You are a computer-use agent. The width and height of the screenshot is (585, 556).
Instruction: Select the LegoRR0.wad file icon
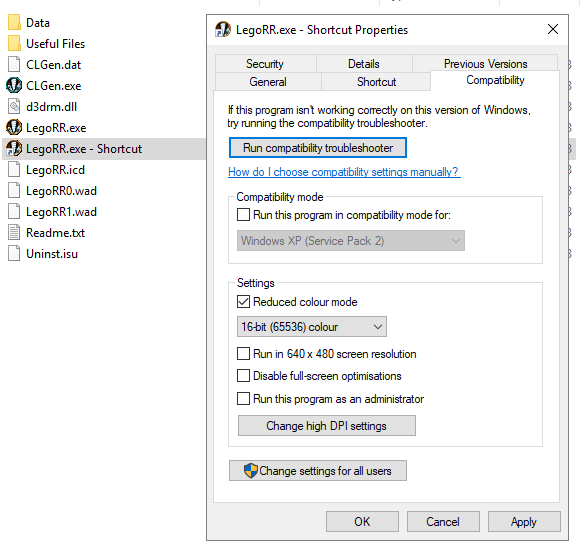point(14,191)
